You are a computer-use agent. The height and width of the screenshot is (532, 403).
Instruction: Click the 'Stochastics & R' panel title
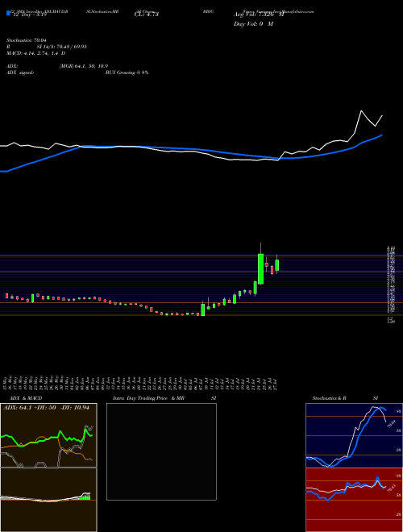coord(329,398)
